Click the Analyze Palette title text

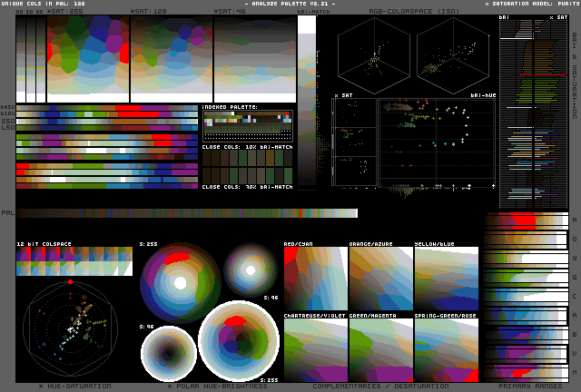click(x=290, y=4)
